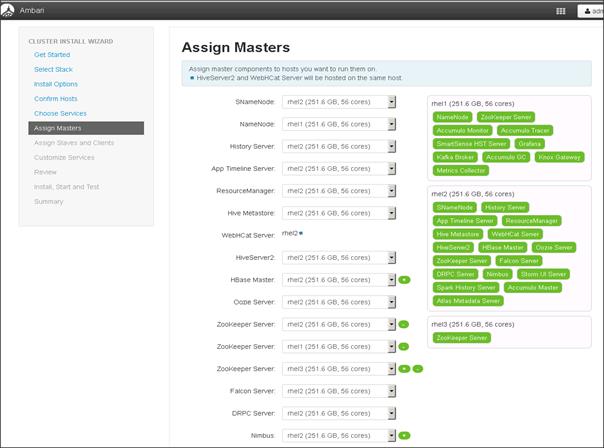
Task: Open ZooKeeper Server dropdown set to rhel1
Action: pyautogui.click(x=339, y=347)
